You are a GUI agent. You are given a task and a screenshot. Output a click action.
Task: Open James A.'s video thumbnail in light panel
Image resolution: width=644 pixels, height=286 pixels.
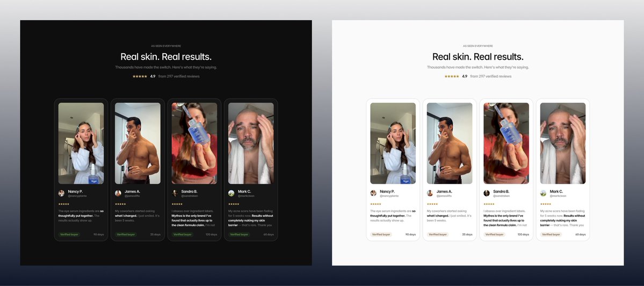(x=450, y=144)
